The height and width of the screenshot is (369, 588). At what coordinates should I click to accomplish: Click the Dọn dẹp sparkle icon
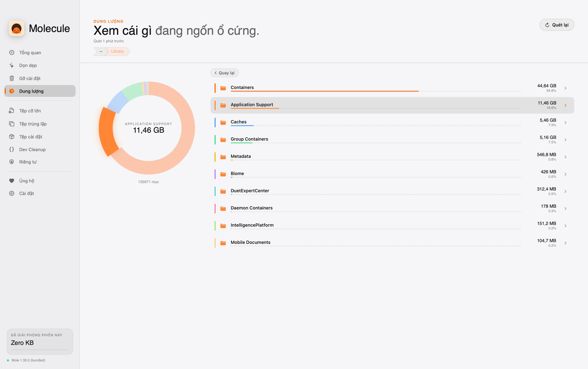[x=12, y=65]
